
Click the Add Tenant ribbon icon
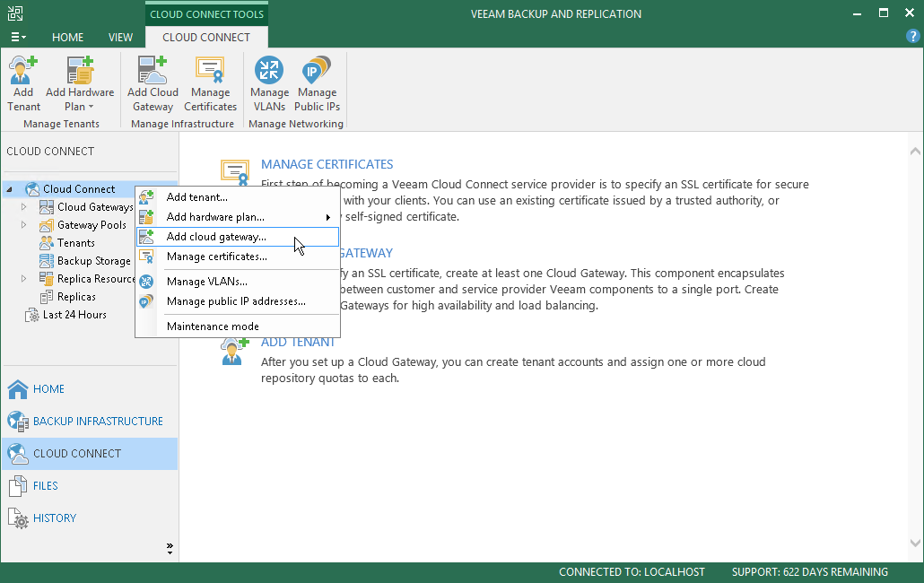[x=23, y=71]
